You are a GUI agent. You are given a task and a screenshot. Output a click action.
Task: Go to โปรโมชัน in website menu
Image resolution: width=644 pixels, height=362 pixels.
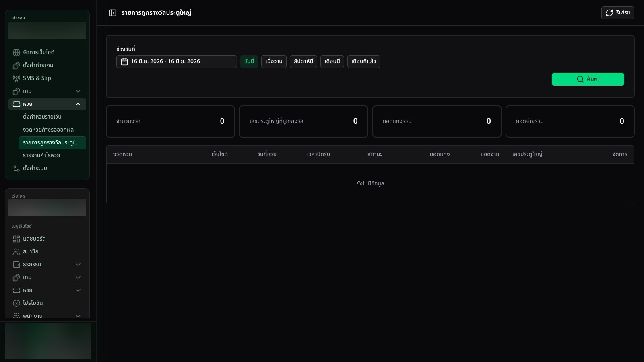(47, 303)
